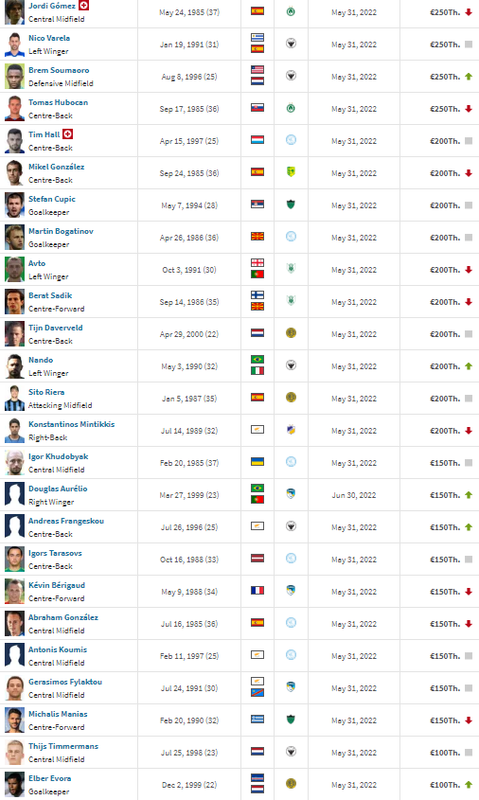Screen dimensions: 479x800
Task: Click the Spain flag in Sito Riera's row
Action: 258,397
